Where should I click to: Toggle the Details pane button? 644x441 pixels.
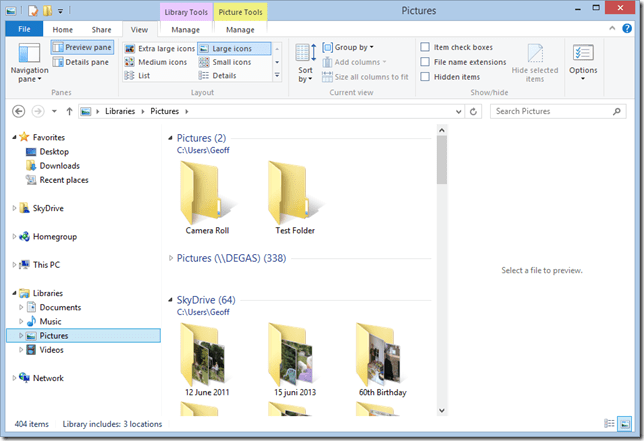click(x=81, y=62)
